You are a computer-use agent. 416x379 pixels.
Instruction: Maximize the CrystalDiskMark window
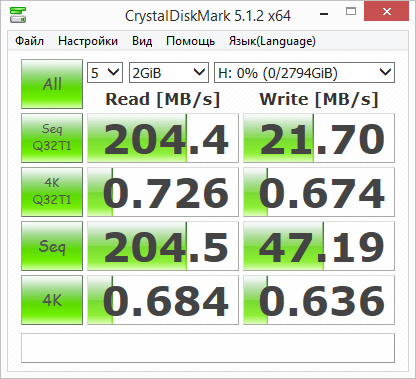pyautogui.click(x=351, y=12)
